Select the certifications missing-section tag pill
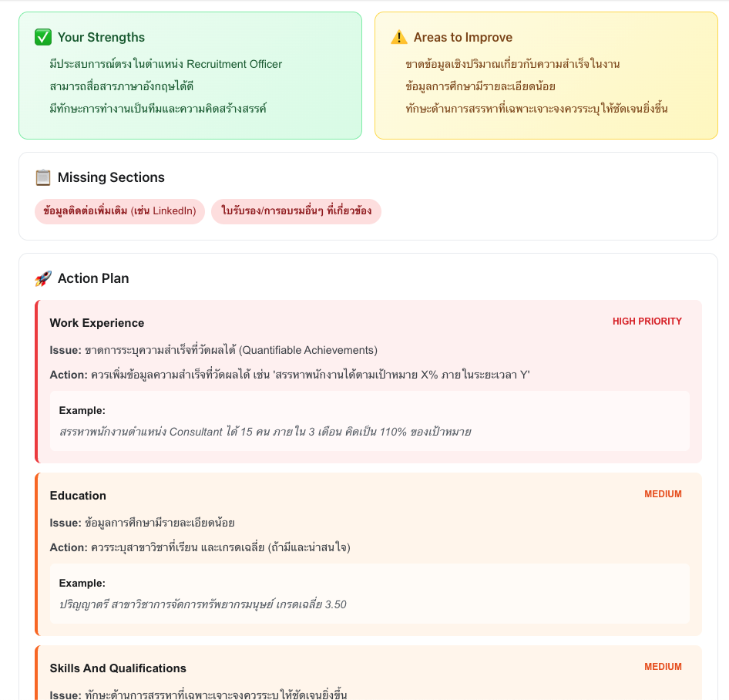 [x=297, y=210]
